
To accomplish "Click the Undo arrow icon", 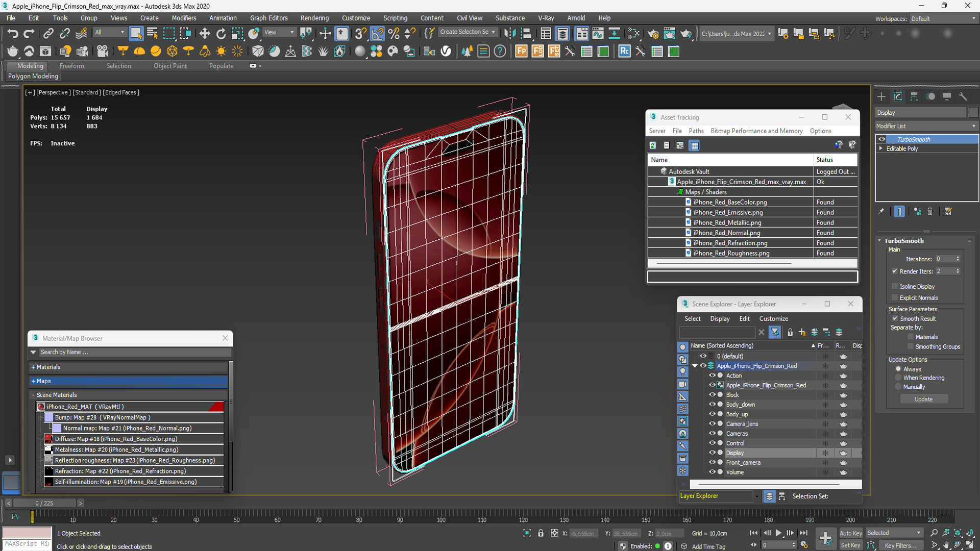I will tap(13, 34).
